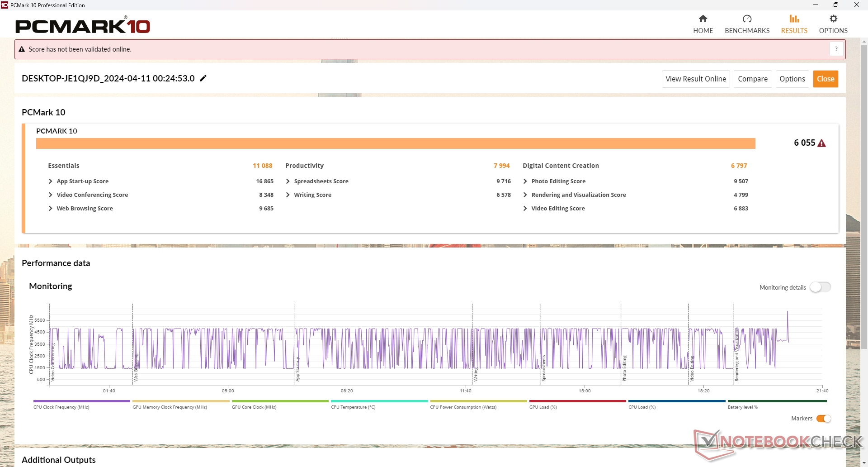Click the Essentials score 11 088
The height and width of the screenshot is (467, 868).
(x=263, y=166)
